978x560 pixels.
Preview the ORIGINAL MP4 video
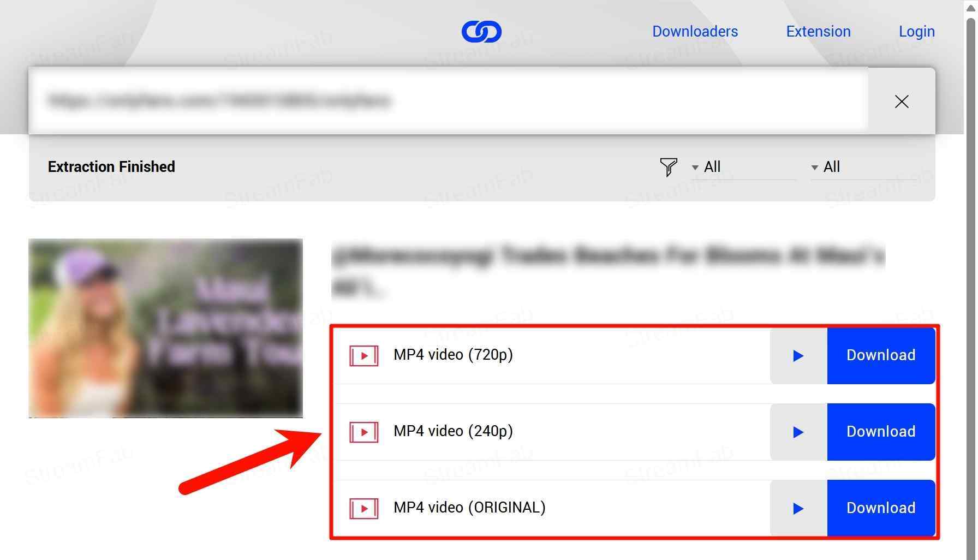798,509
